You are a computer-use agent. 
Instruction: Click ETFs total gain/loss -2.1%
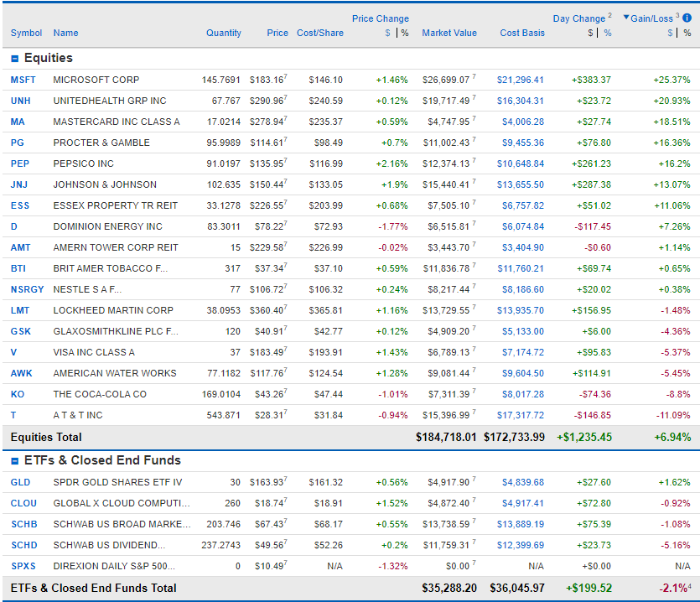pyautogui.click(x=673, y=588)
